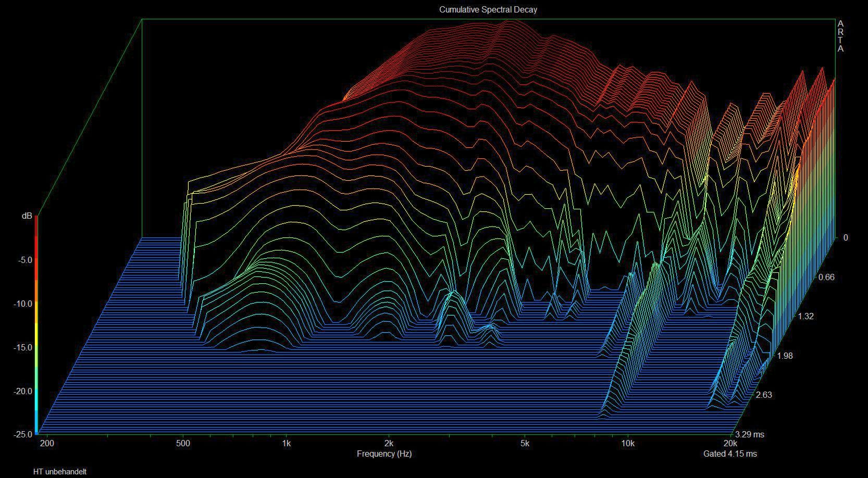Click the -25.0 dB scale label
Screen dimensions: 868x478
coord(22,434)
